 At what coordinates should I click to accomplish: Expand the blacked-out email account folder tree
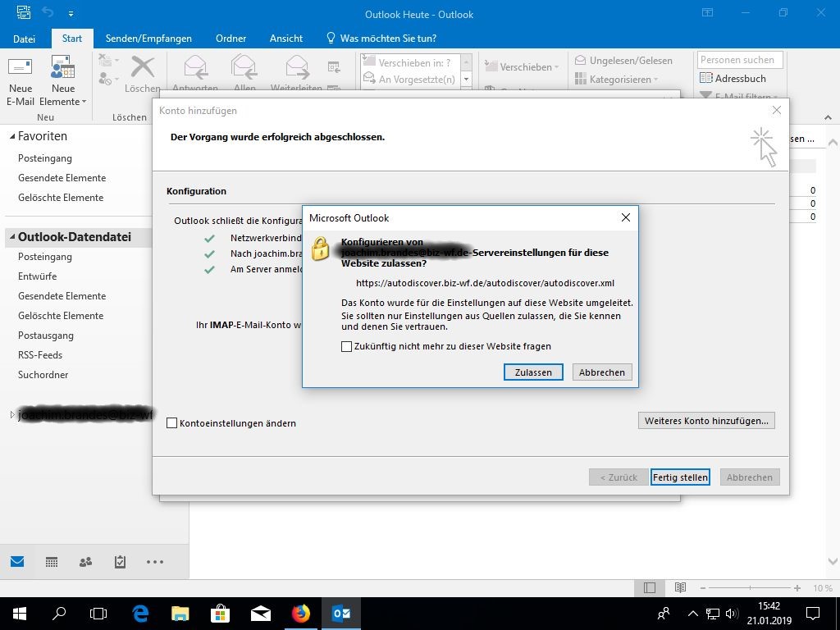[12, 414]
